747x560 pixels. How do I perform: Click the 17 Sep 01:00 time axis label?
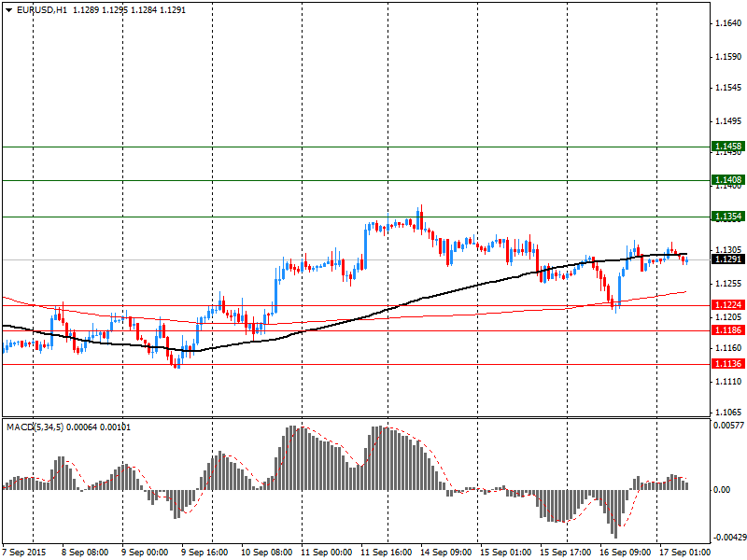(x=684, y=553)
